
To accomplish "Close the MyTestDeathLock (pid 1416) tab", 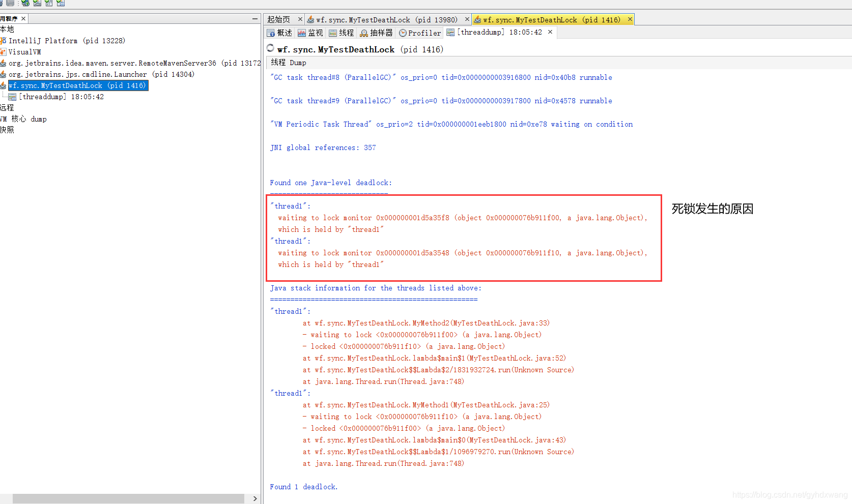I will coord(630,19).
